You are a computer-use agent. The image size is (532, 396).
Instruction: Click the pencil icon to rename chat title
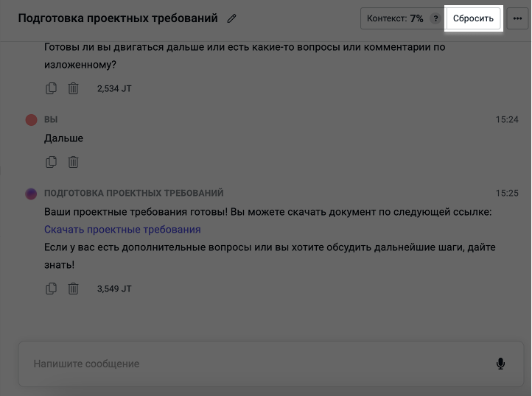pos(232,18)
